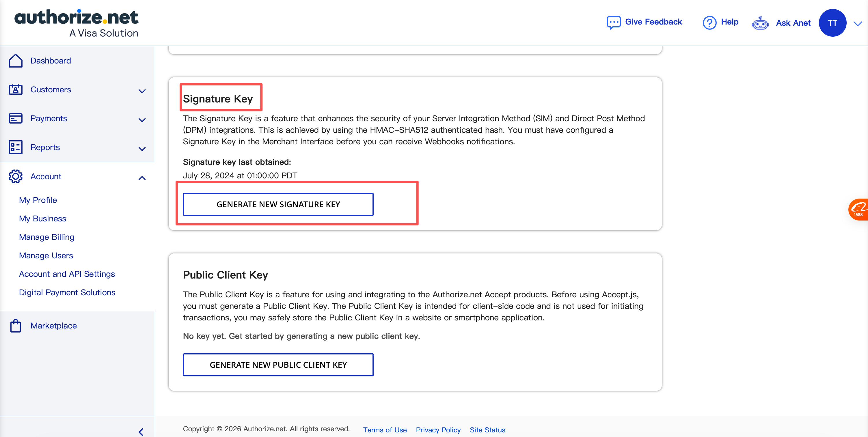Image resolution: width=868 pixels, height=437 pixels.
Task: Click the Reports list icon
Action: (x=16, y=147)
